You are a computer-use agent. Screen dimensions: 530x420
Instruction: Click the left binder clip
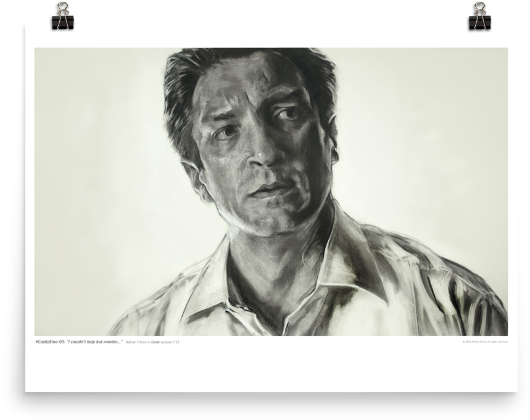(x=62, y=20)
